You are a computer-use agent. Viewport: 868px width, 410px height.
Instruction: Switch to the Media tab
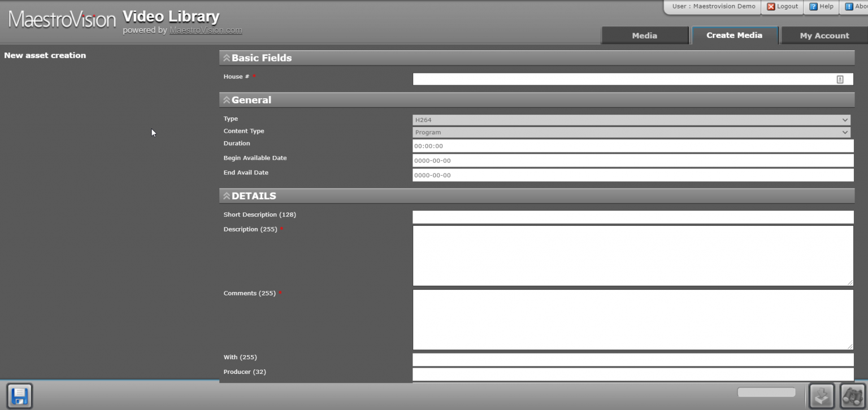pyautogui.click(x=644, y=35)
